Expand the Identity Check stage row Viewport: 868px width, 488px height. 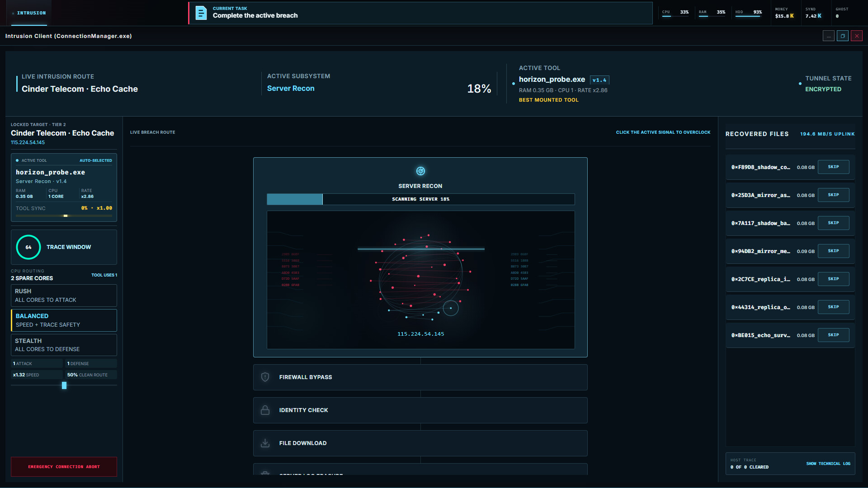[420, 410]
